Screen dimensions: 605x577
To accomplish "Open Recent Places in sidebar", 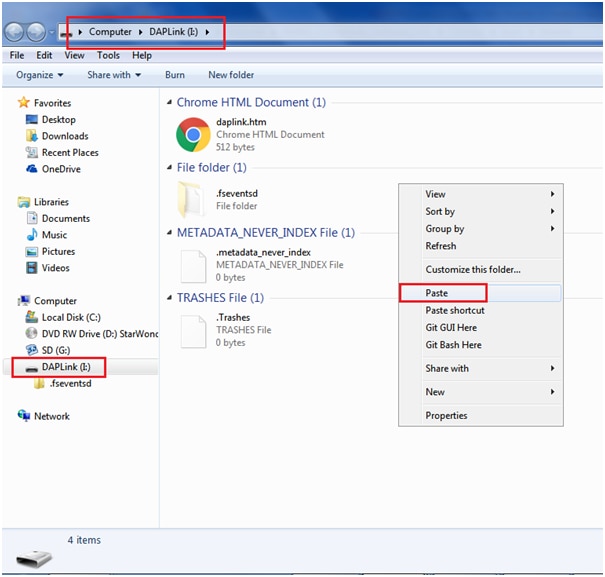I will [70, 152].
